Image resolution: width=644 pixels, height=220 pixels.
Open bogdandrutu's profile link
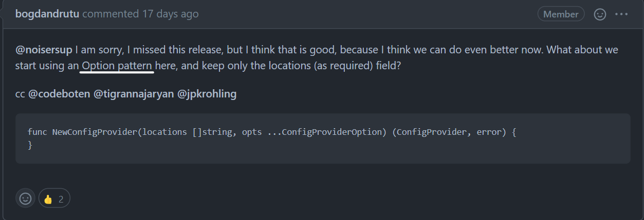coord(47,14)
